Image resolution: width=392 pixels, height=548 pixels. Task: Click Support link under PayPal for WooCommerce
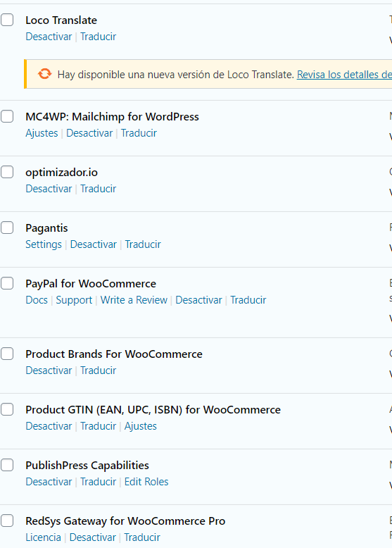(x=74, y=300)
